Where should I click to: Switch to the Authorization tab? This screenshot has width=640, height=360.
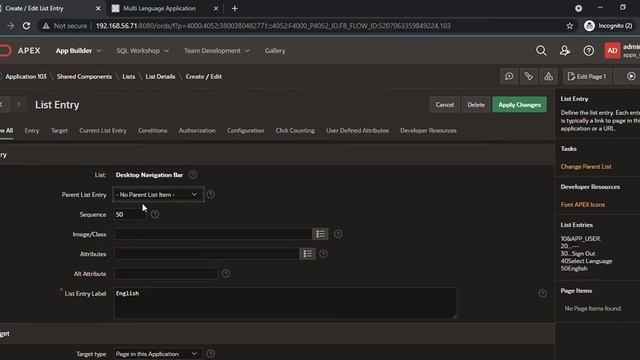[x=197, y=131]
